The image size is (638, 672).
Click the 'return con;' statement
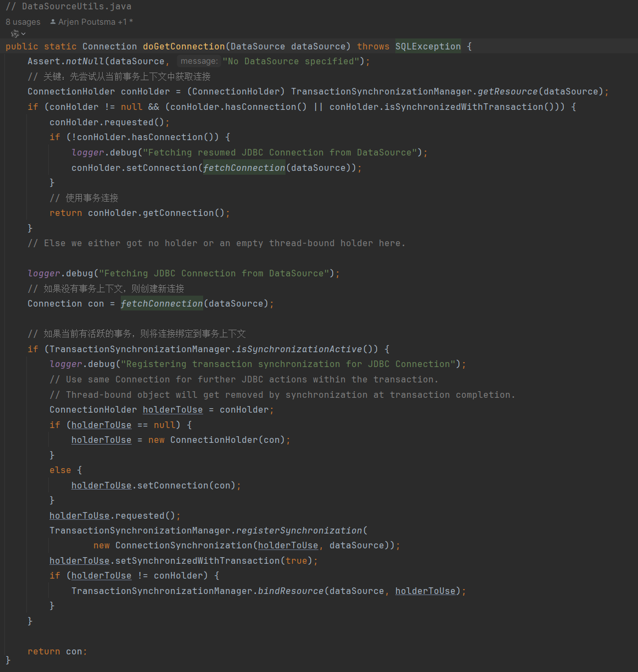pos(58,652)
